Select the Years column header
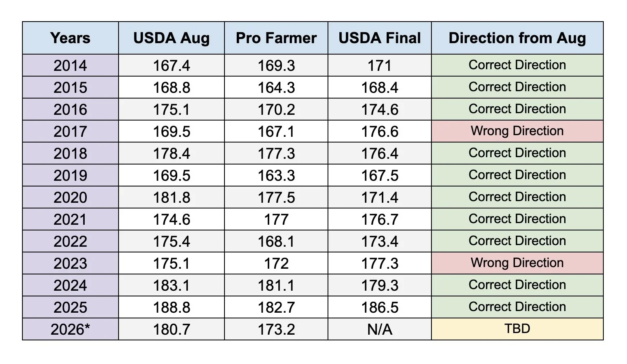The height and width of the screenshot is (364, 627). (70, 38)
